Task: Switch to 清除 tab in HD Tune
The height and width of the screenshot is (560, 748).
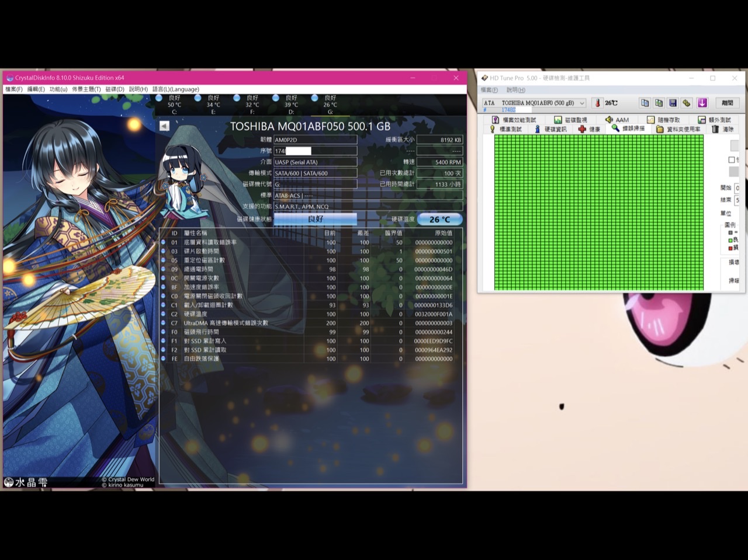Action: tap(723, 129)
